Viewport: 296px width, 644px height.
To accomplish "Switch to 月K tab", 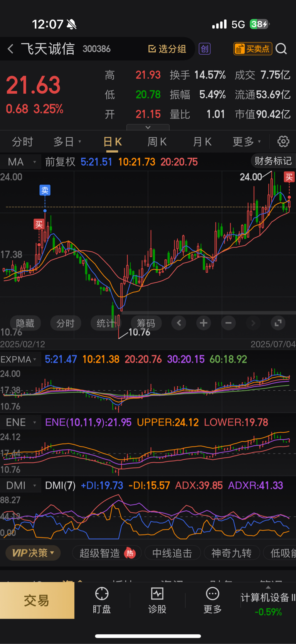I will (x=202, y=142).
